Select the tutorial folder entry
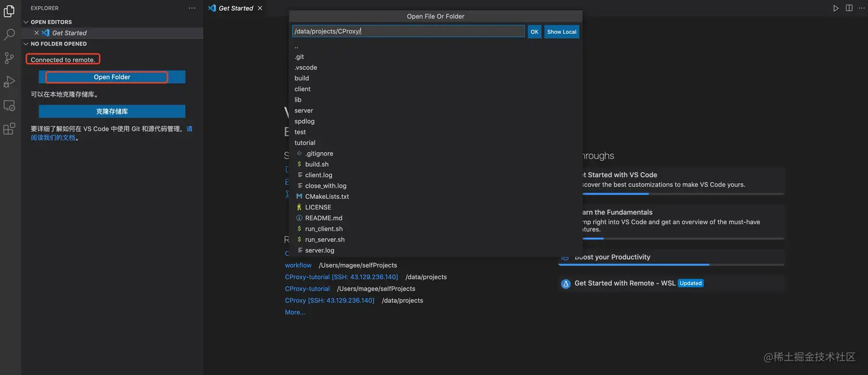Screen dimensions: 868x375 pos(436,142)
